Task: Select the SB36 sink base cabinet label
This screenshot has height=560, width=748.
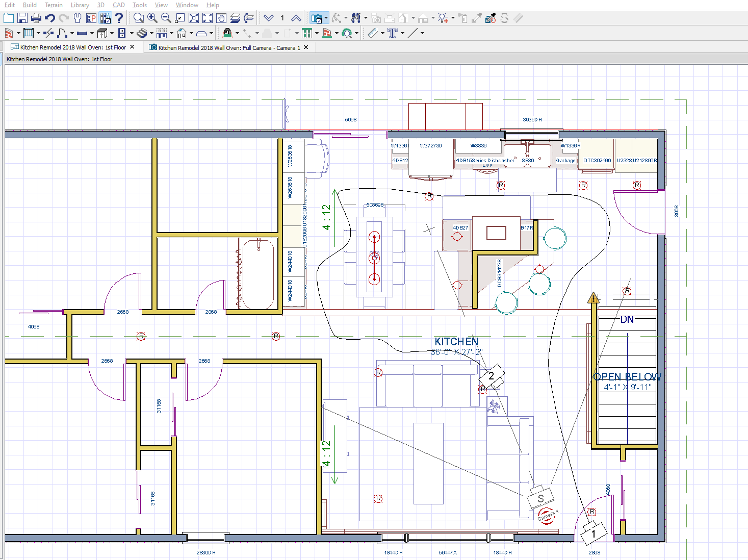Action: click(x=528, y=161)
